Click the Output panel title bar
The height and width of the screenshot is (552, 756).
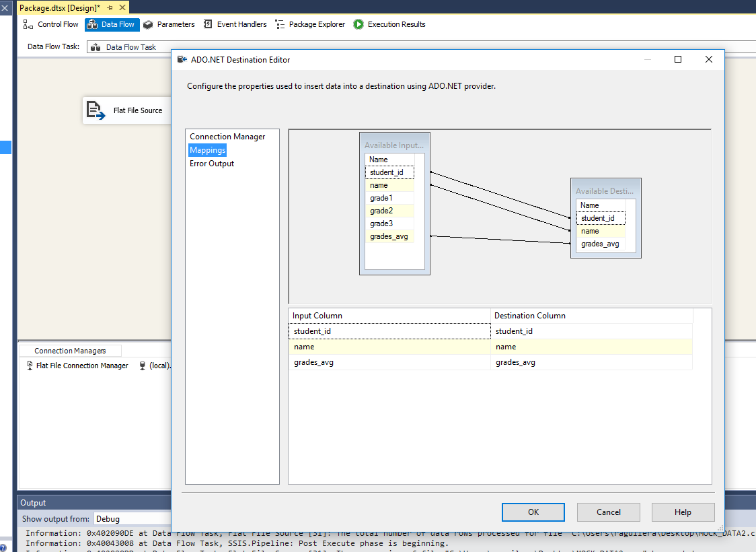click(x=94, y=503)
